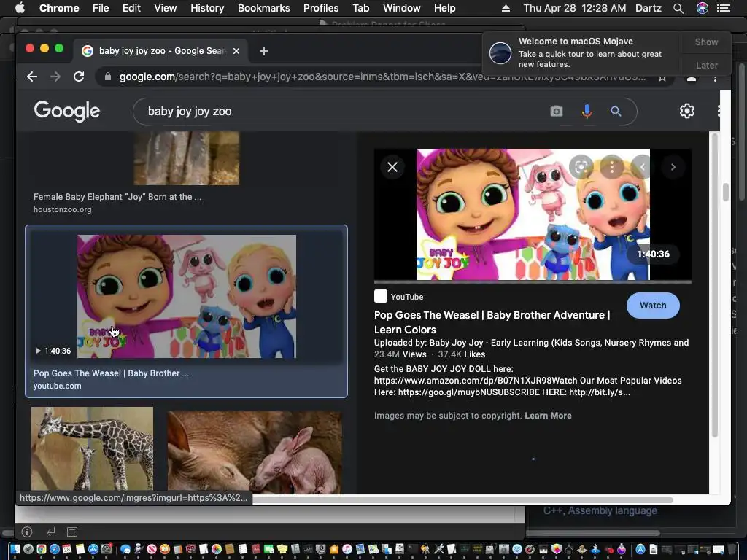This screenshot has width=747, height=560.
Task: Bookmark this page with the star icon
Action: pos(662,77)
